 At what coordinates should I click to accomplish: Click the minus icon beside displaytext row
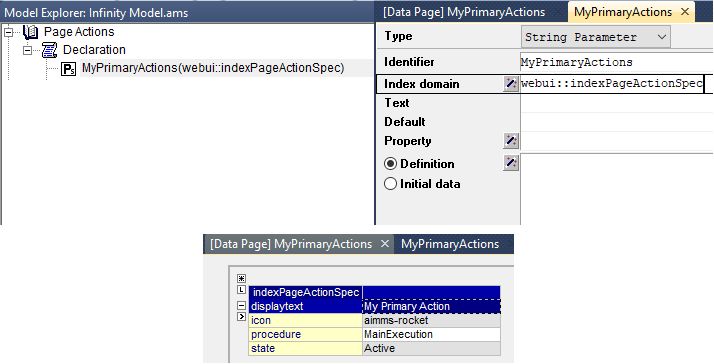click(241, 306)
